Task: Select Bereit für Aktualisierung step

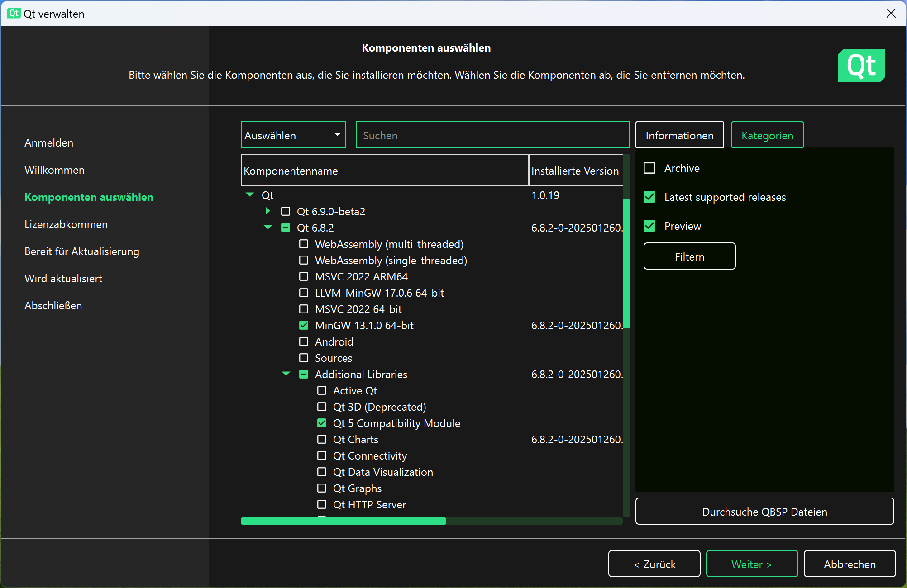Action: coord(82,251)
